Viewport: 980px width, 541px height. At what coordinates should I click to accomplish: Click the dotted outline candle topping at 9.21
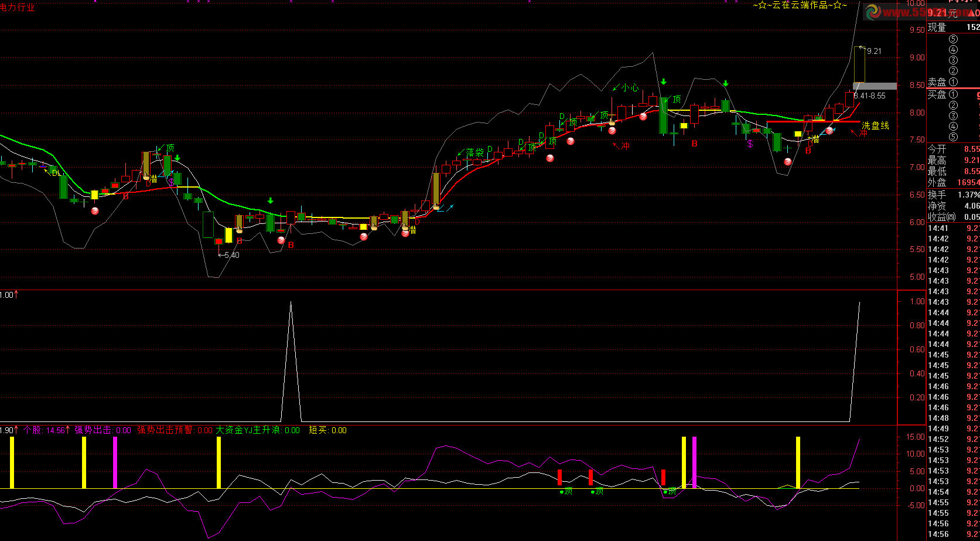[x=859, y=64]
